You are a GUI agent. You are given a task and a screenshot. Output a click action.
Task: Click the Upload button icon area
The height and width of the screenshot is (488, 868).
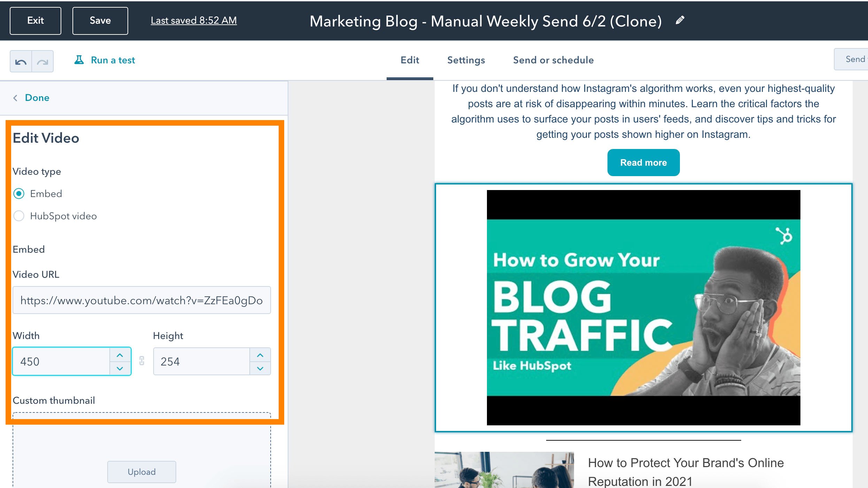click(141, 471)
